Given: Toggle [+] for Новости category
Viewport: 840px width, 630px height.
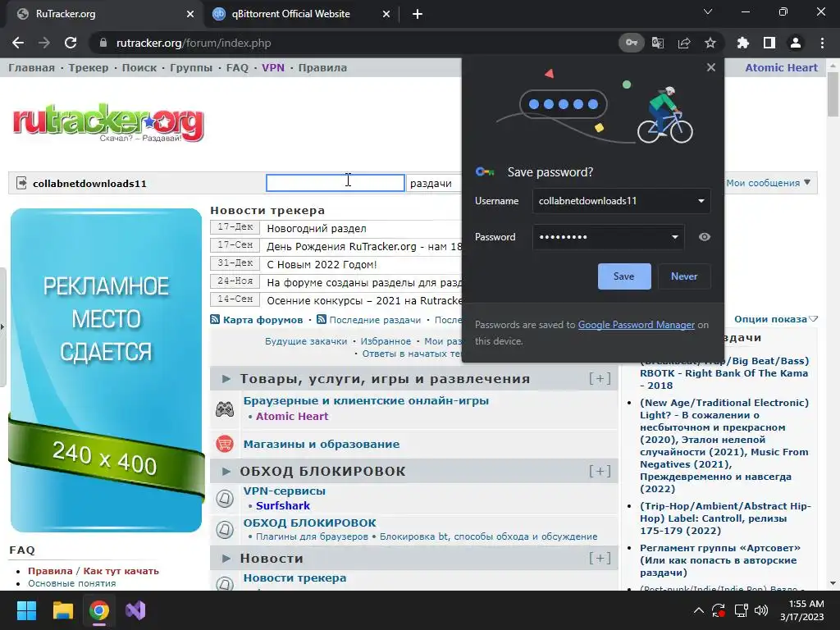Looking at the screenshot, I should pyautogui.click(x=600, y=558).
